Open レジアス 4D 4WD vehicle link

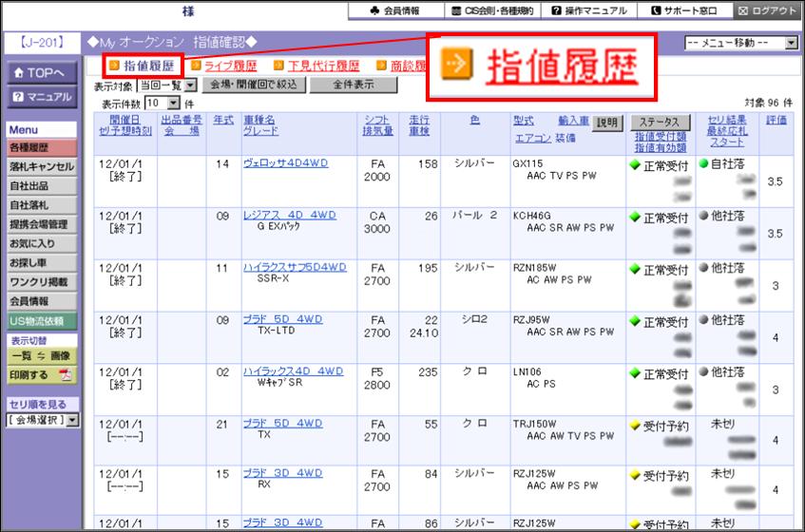(x=290, y=215)
